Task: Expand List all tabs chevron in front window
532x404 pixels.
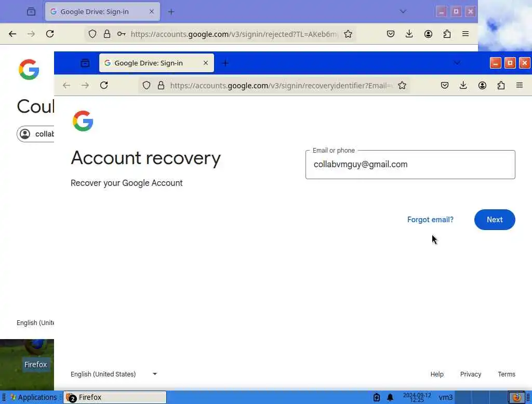Action: pos(457,63)
